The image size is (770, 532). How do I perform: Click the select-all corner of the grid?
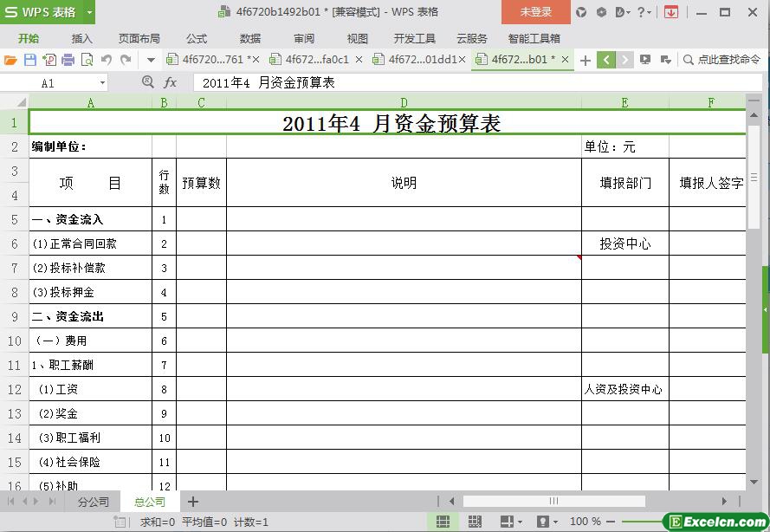tap(15, 101)
